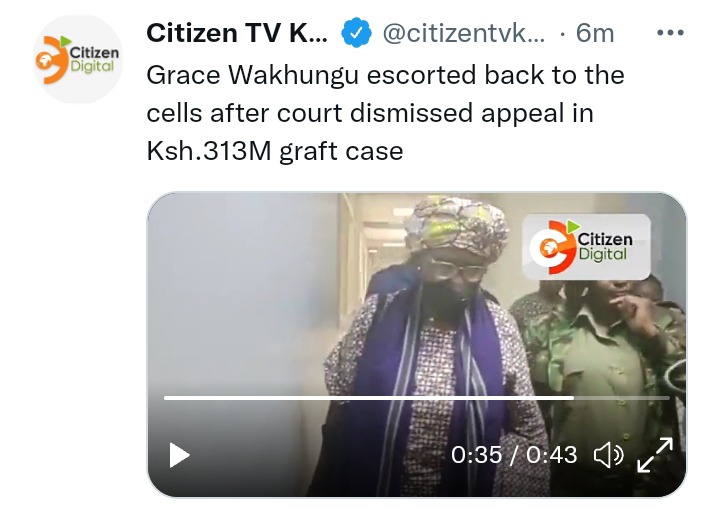This screenshot has height=509, width=720.
Task: Click the Grace Wakhungu tweet text
Action: pos(385,113)
